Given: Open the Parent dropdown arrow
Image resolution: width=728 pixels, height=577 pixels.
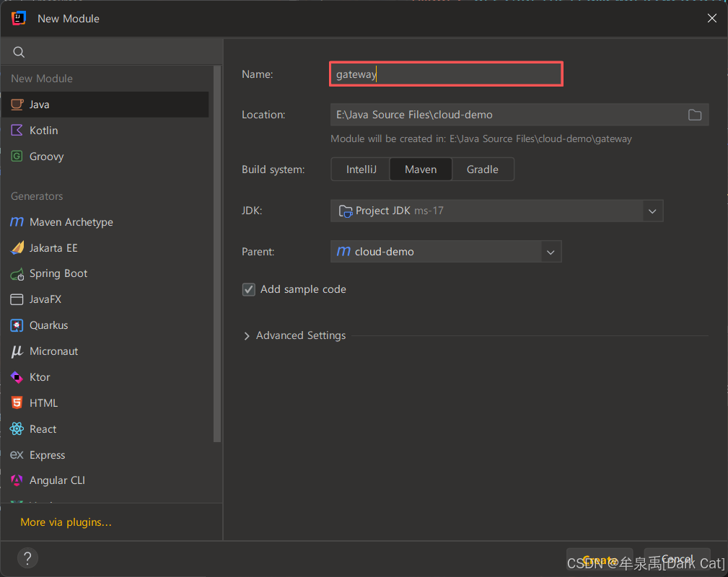Looking at the screenshot, I should (551, 252).
